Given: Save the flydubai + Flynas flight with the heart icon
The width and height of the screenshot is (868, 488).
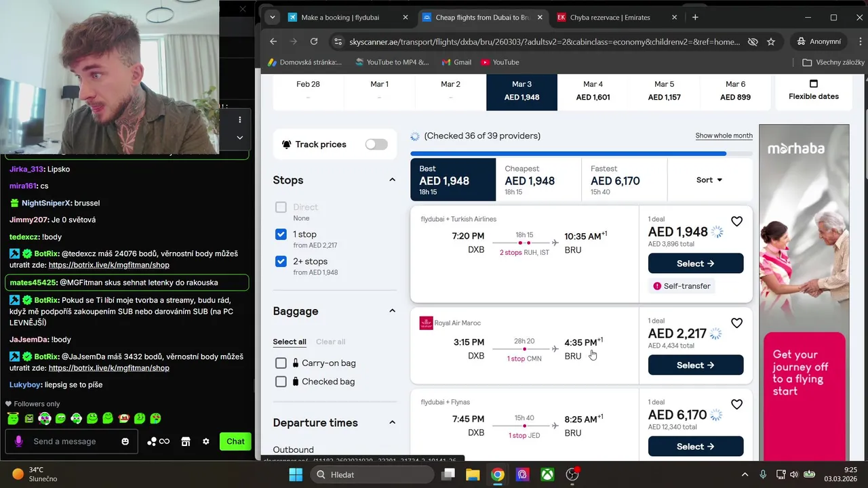Looking at the screenshot, I should (736, 405).
